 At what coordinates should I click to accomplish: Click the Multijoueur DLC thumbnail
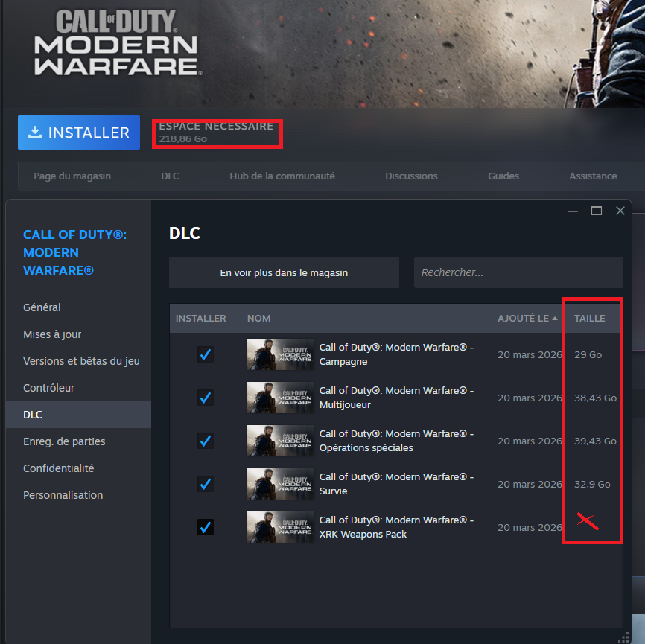point(281,398)
